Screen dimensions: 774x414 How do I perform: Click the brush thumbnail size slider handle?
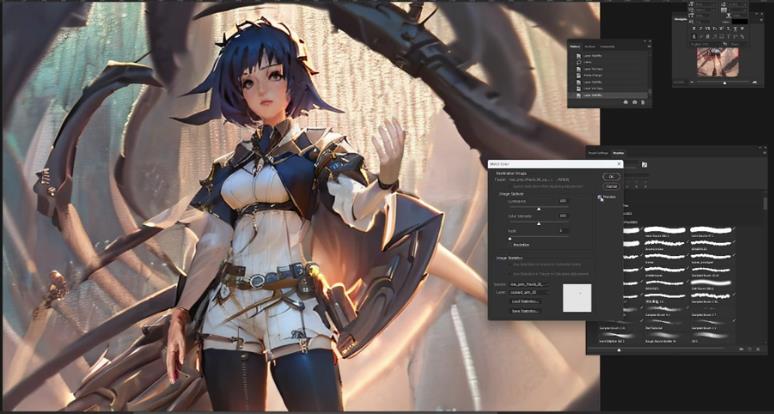pos(619,349)
